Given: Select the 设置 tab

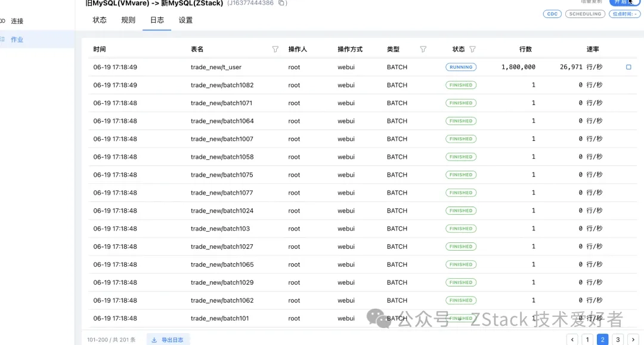Looking at the screenshot, I should (x=185, y=20).
